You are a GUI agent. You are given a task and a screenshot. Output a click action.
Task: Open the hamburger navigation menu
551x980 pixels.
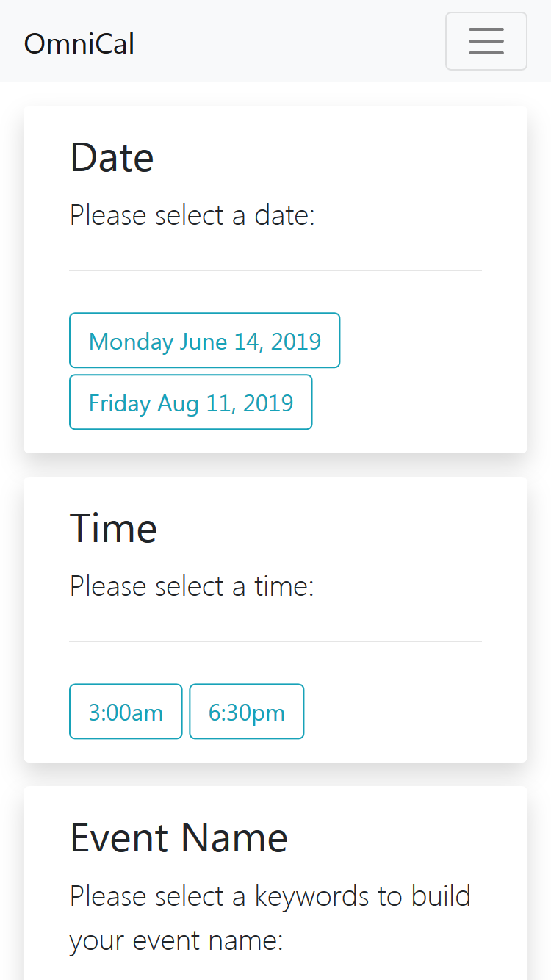click(x=486, y=41)
